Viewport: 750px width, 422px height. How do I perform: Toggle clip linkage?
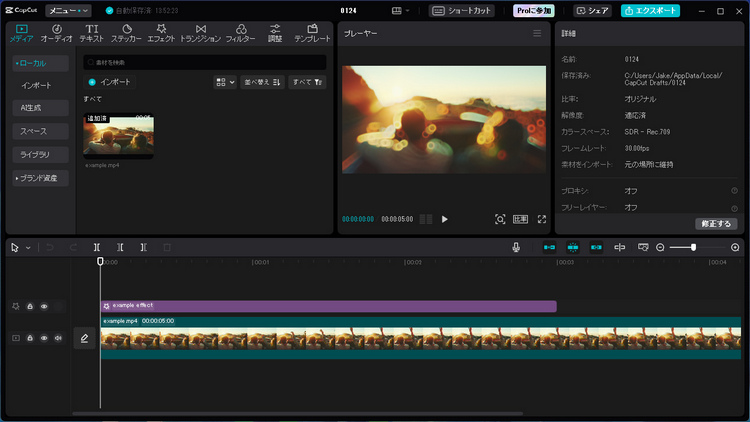pos(596,247)
